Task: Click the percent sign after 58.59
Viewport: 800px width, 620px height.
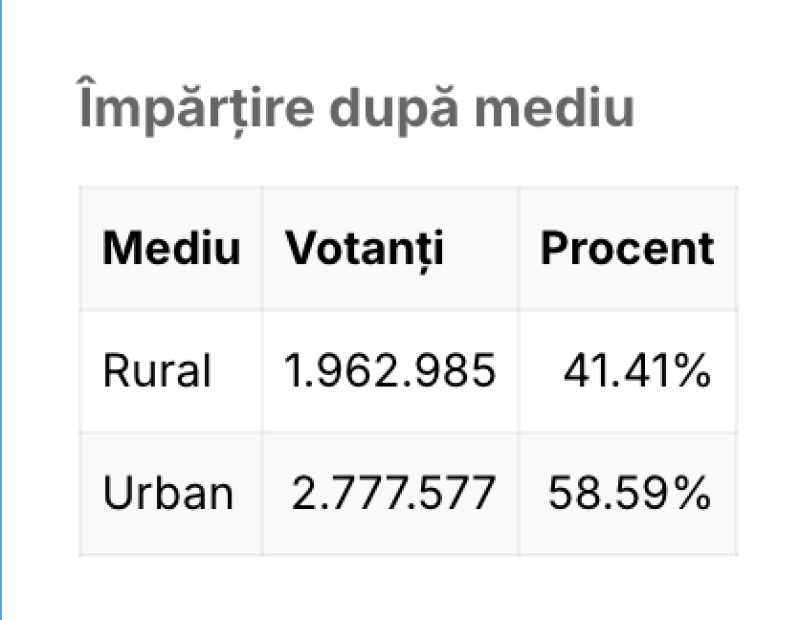Action: tap(692, 493)
